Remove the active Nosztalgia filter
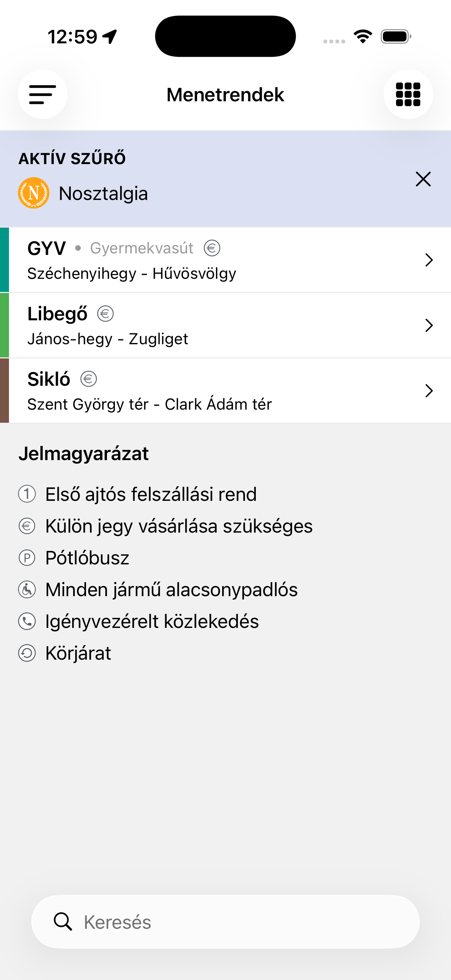 coord(423,179)
